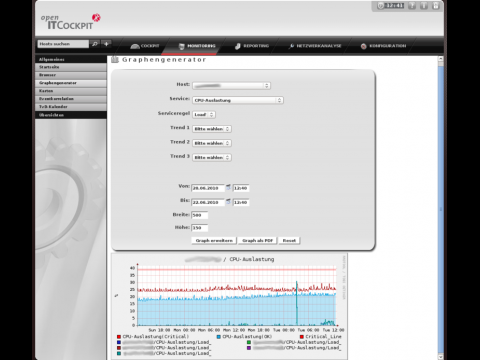Screen dimensions: 480x360
Task: Click the Servicereget label text
Action: click(174, 113)
